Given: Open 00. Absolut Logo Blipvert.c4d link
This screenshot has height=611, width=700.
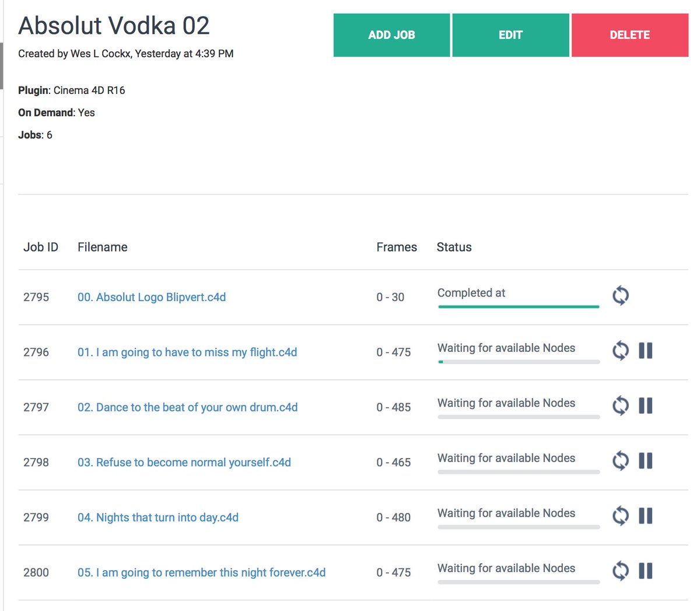Looking at the screenshot, I should 152,297.
